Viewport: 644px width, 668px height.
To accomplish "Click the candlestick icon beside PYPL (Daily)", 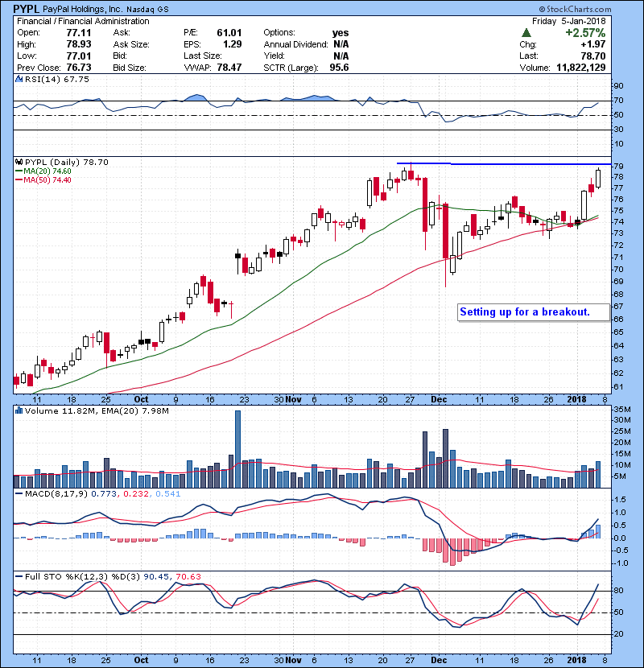I will click(19, 163).
